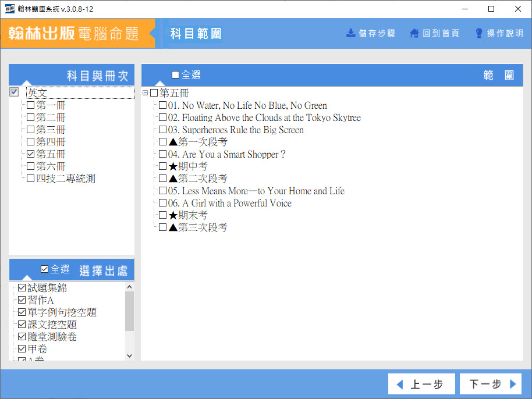Click the 回到首頁 home icon
This screenshot has height=399, width=532.
(x=414, y=33)
